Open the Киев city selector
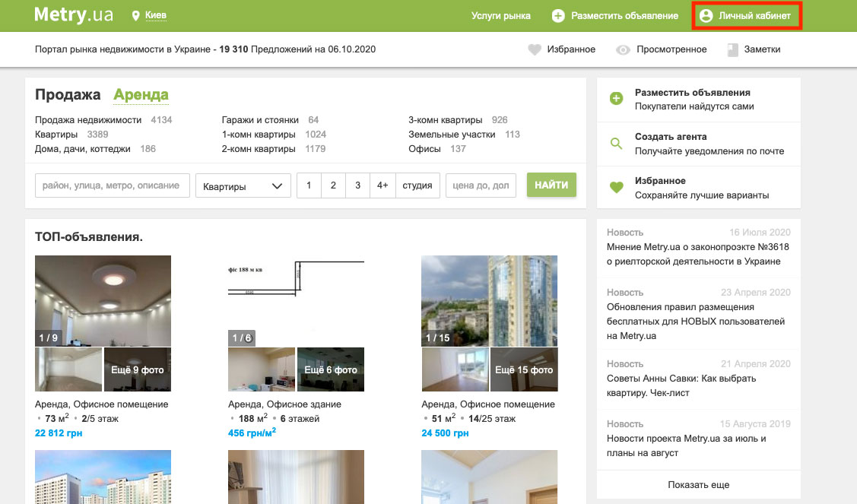 pyautogui.click(x=156, y=16)
